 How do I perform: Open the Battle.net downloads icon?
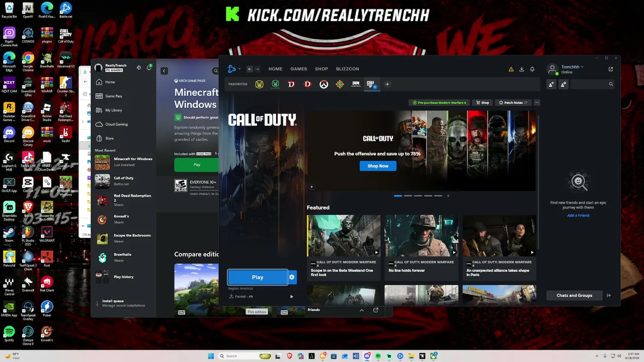click(x=522, y=69)
